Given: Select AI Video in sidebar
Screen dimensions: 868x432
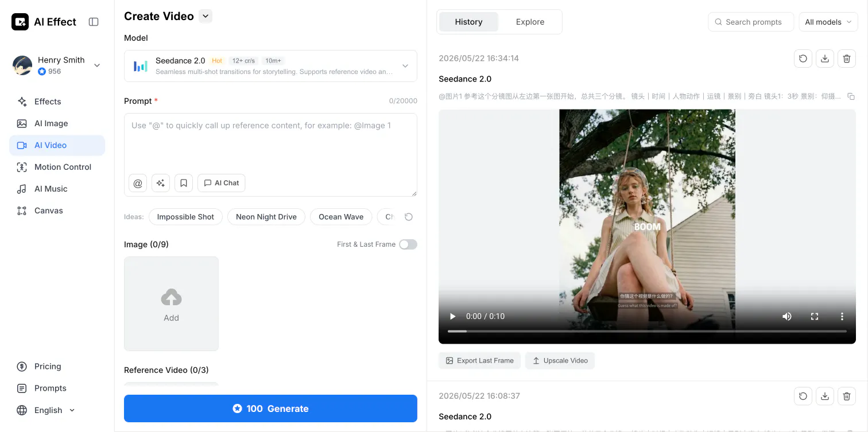Looking at the screenshot, I should pyautogui.click(x=57, y=145).
